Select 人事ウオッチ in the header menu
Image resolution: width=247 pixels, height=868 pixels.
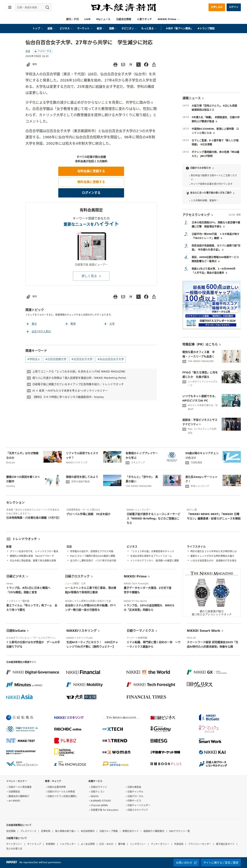144,19
